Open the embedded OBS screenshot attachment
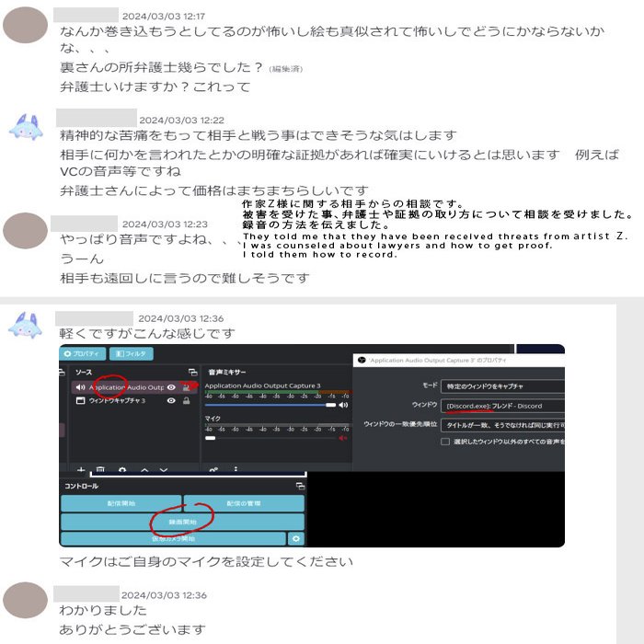The image size is (644, 644). [x=312, y=445]
